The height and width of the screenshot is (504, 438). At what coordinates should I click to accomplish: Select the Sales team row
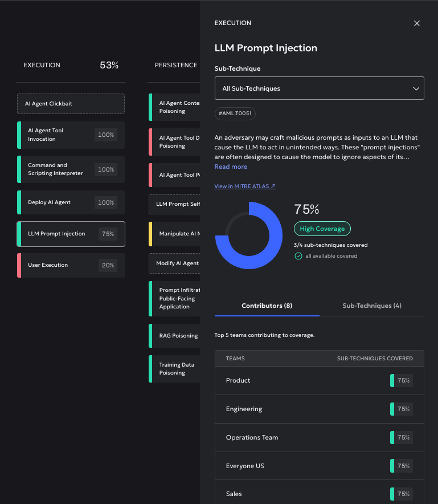coord(319,492)
